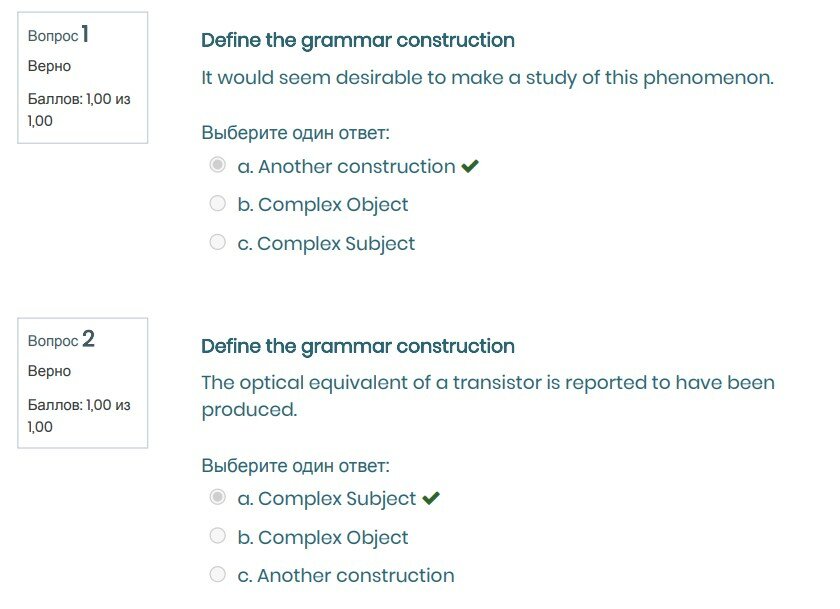Click the "Вопрос 1" question number label
This screenshot has height=609, width=840.
pos(59,35)
